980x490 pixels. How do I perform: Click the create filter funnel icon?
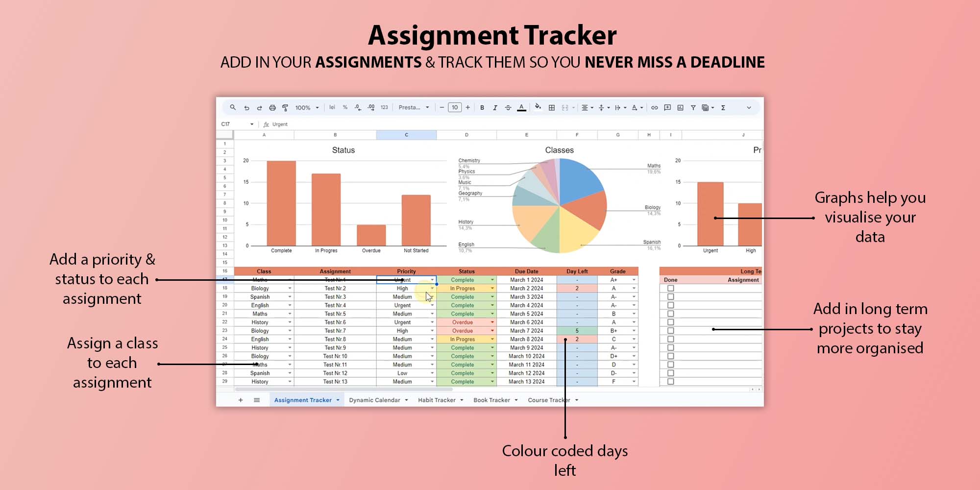[x=693, y=108]
